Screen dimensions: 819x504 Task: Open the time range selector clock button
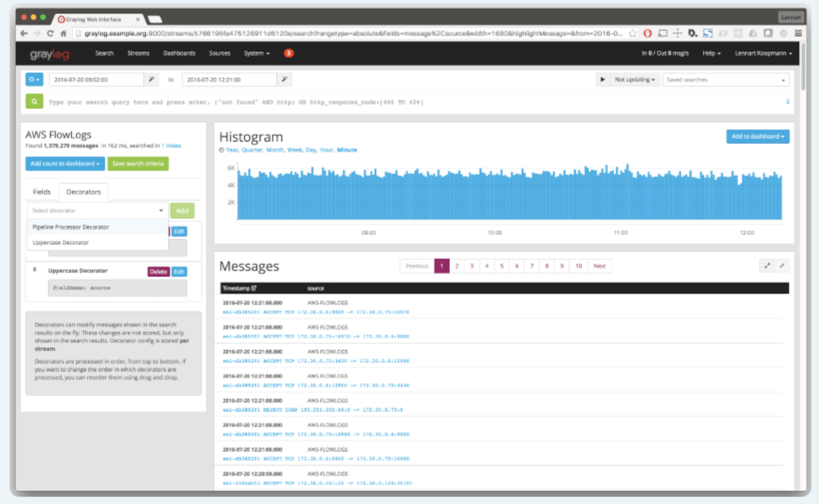pos(34,79)
